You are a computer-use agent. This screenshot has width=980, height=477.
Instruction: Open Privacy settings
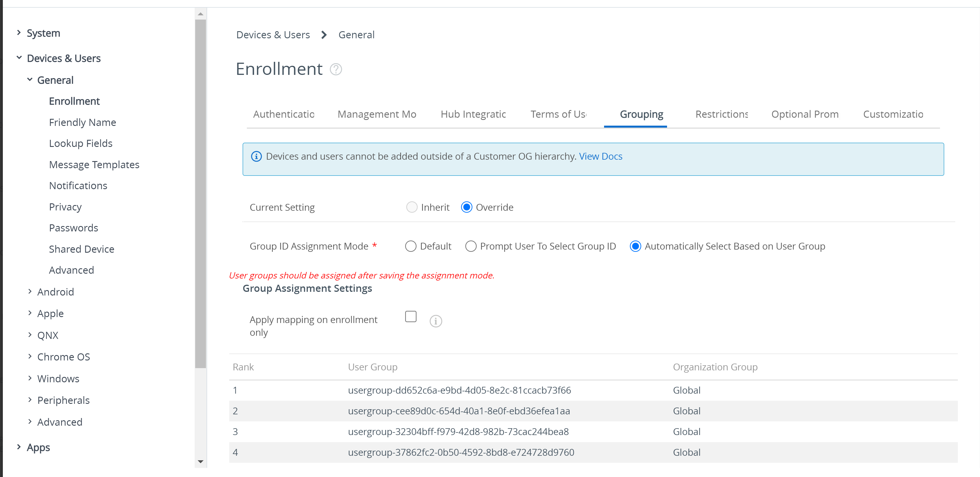coord(65,207)
